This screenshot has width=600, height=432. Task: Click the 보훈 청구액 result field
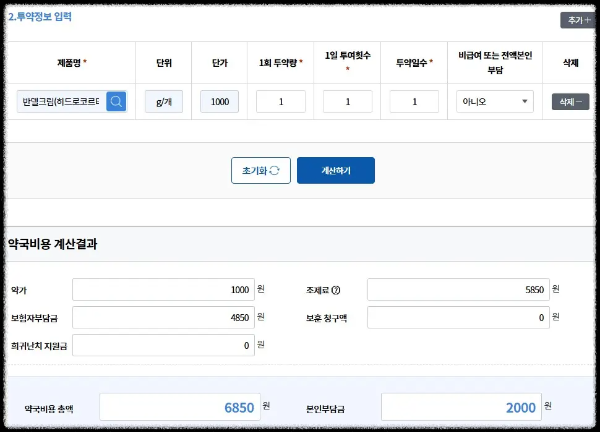pyautogui.click(x=458, y=318)
